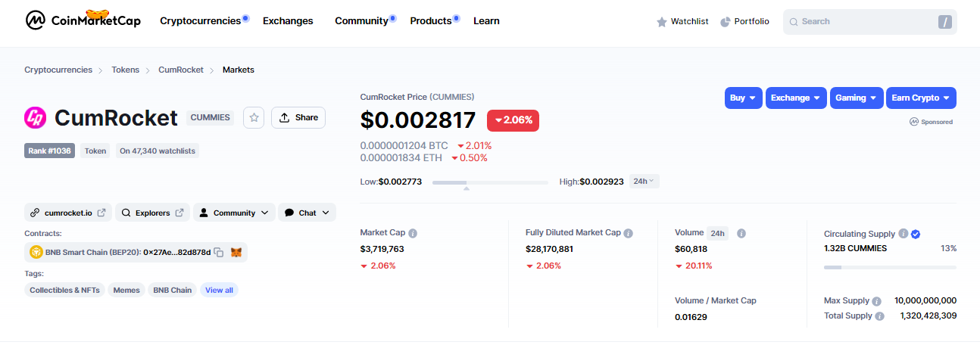Open the 24h low/high range selector
Image resolution: width=980 pixels, height=345 pixels.
tap(644, 182)
